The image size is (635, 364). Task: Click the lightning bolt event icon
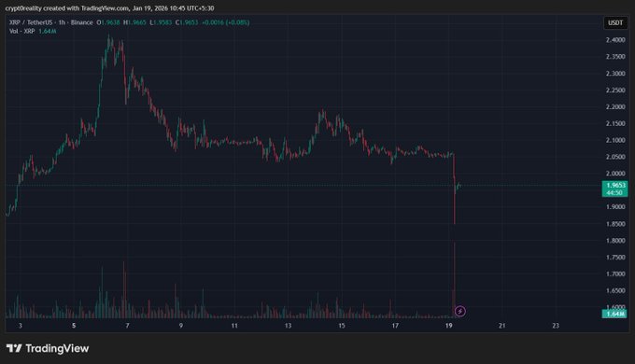[x=460, y=311]
